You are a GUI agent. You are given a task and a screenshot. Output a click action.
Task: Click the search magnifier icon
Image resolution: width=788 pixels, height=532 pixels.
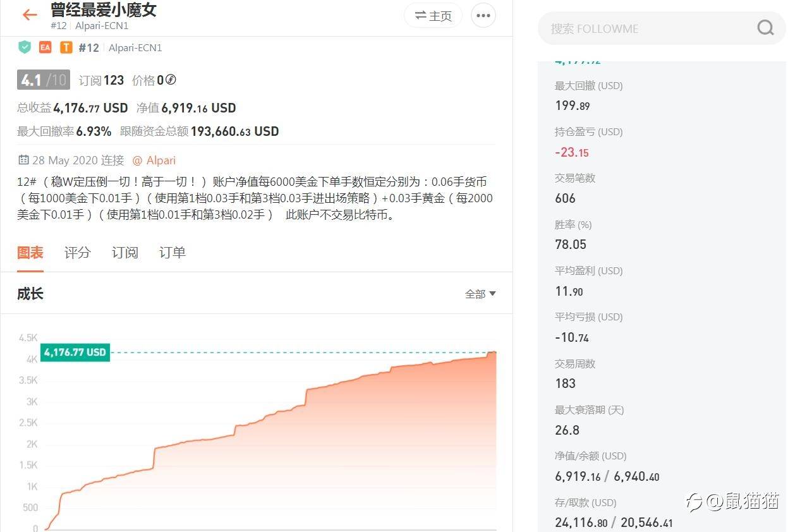[x=765, y=28]
